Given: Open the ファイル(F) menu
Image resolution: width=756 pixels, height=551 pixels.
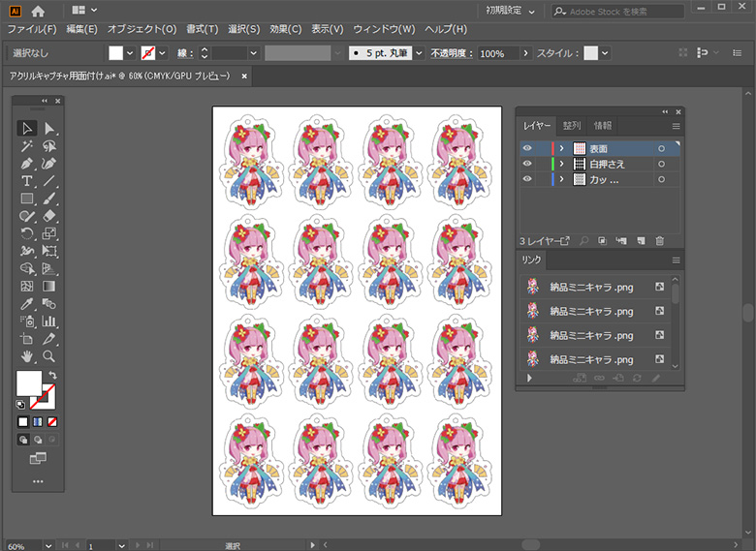Looking at the screenshot, I should [x=32, y=29].
